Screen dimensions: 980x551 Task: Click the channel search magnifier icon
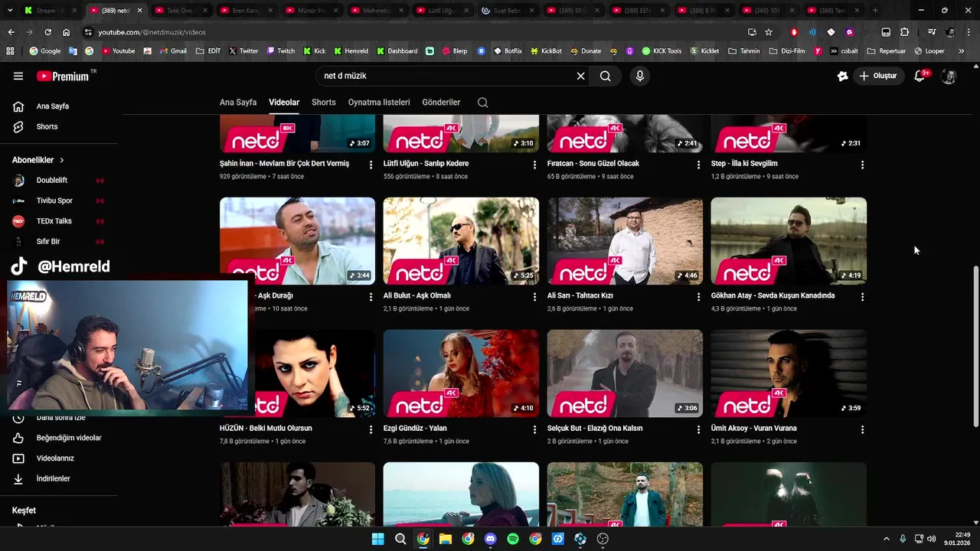pos(482,103)
